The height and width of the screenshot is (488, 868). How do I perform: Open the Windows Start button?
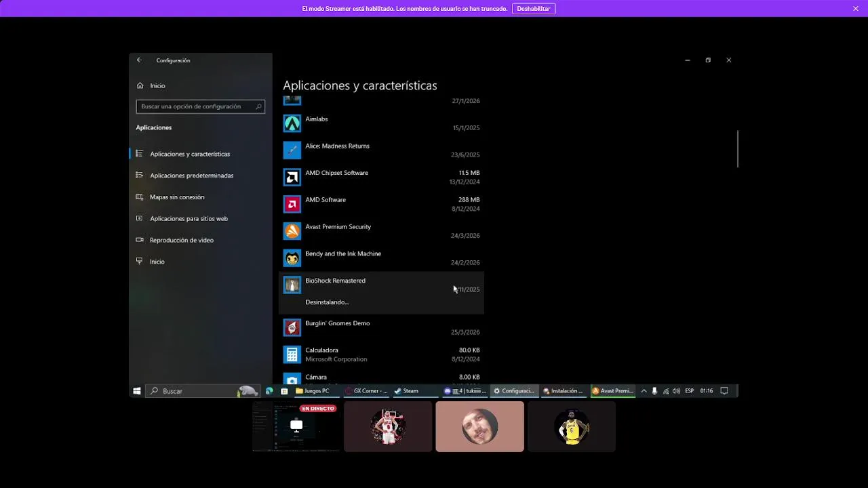[137, 391]
